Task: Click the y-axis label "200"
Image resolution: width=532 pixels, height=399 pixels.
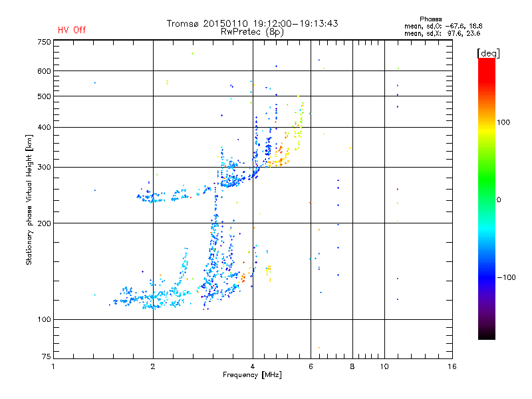Action: [44, 223]
